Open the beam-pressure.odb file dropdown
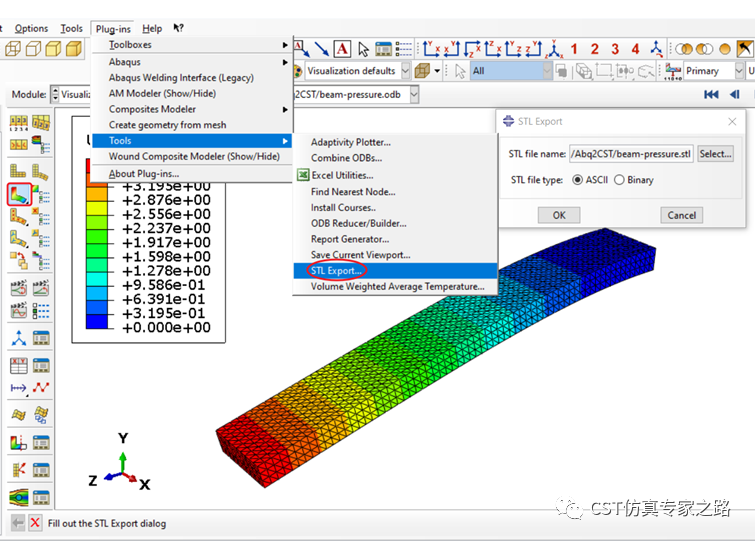Viewport: 755px width, 541px height. coord(414,94)
